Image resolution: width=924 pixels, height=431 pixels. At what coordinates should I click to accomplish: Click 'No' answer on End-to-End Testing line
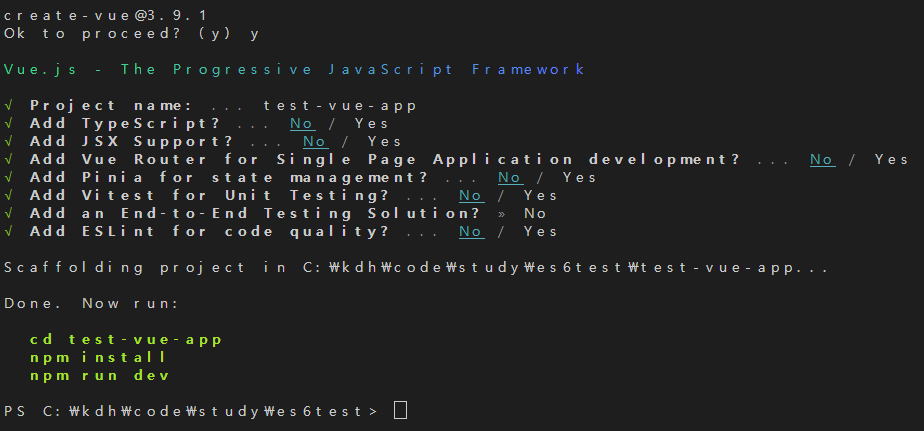point(535,213)
